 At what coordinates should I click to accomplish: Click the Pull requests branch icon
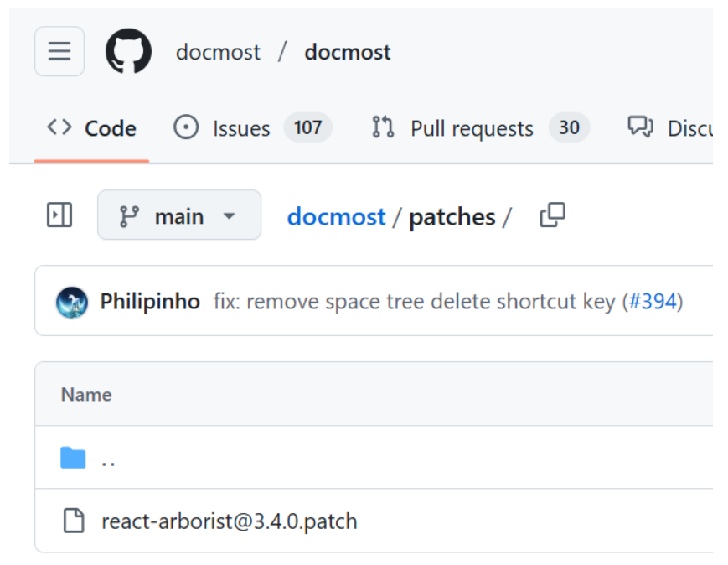383,127
